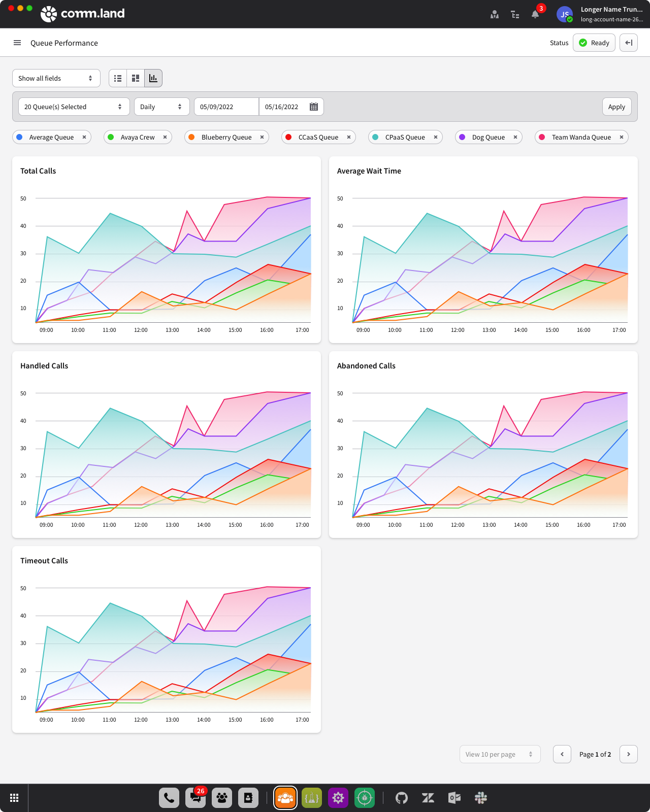
Task: Remove Dog Queue filter chip
Action: (x=515, y=137)
